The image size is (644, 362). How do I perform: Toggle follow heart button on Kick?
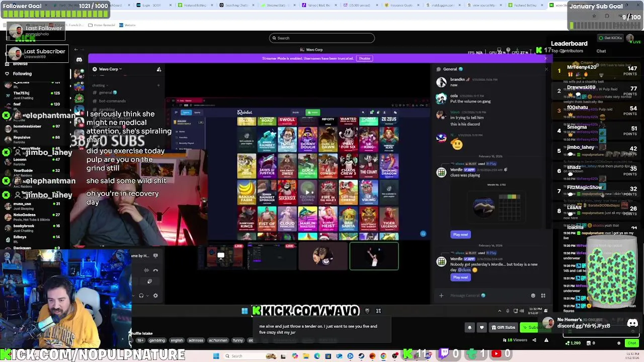pyautogui.click(x=481, y=327)
